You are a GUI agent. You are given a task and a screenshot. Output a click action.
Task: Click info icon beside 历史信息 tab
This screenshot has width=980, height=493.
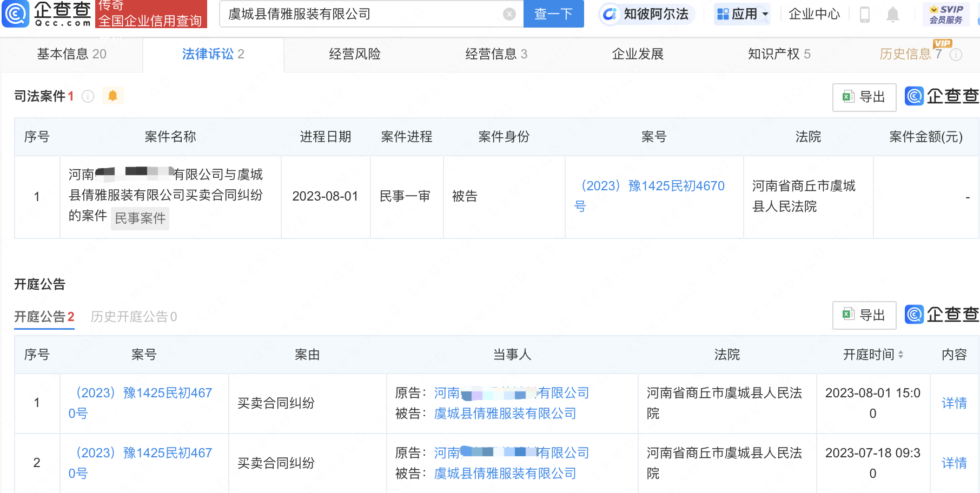tap(956, 55)
